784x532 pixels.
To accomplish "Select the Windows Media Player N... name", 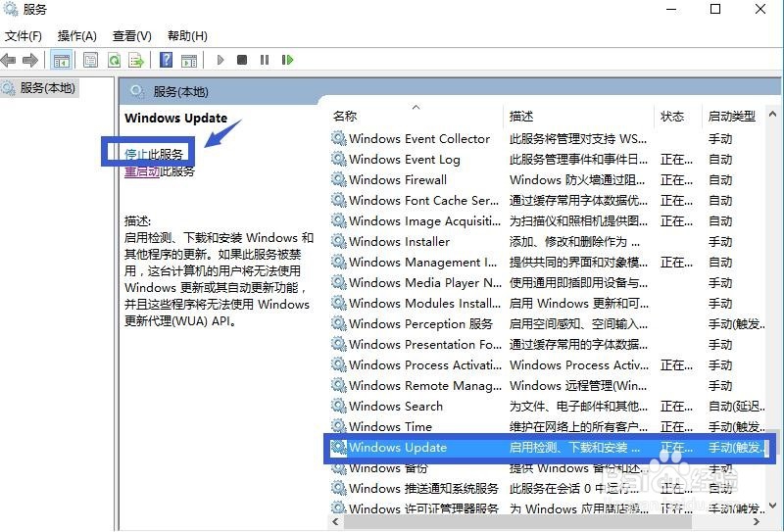I will pos(425,283).
